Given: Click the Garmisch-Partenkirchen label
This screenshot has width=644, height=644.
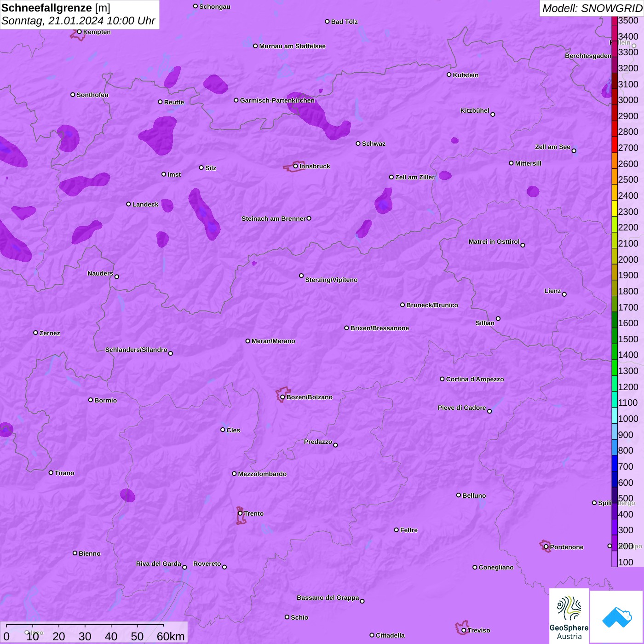Looking at the screenshot, I should pyautogui.click(x=277, y=100).
